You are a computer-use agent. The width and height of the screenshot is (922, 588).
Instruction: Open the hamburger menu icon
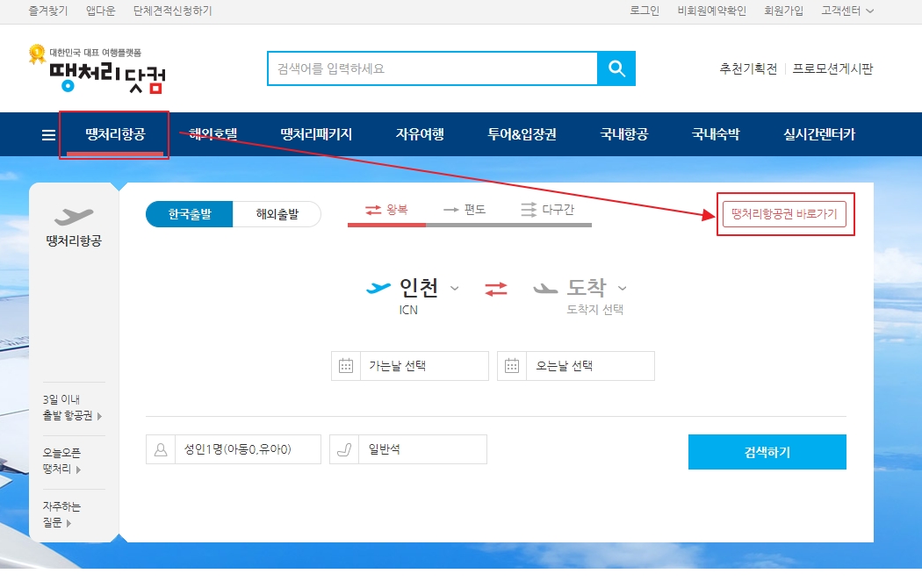coord(49,135)
